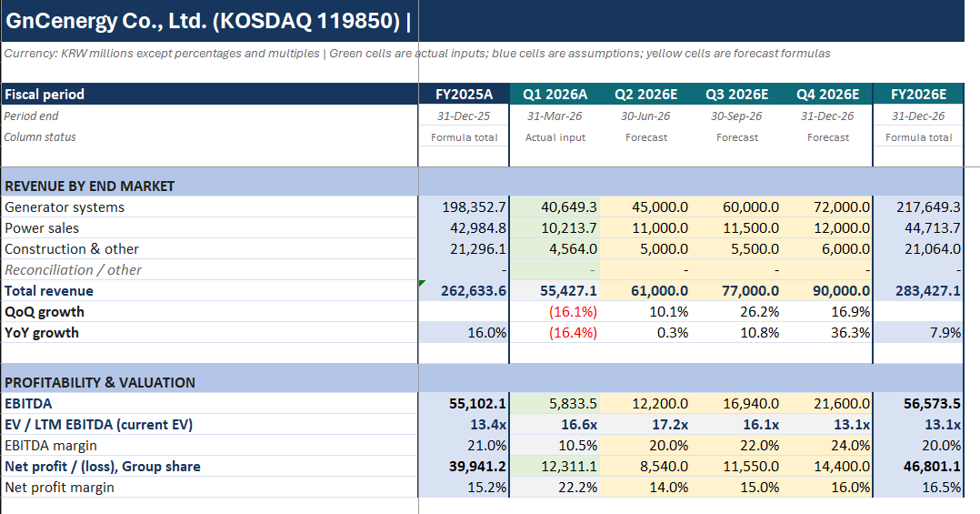Select the EV / LTM EBITDA (current EV) label

[x=209, y=424]
